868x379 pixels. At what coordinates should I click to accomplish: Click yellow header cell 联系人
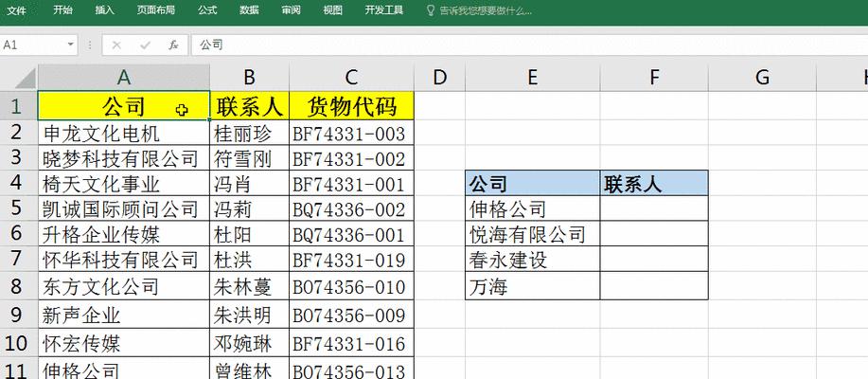click(250, 105)
